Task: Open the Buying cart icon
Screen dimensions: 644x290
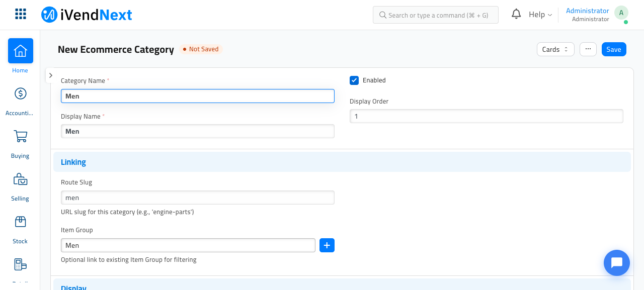Action: point(21,136)
